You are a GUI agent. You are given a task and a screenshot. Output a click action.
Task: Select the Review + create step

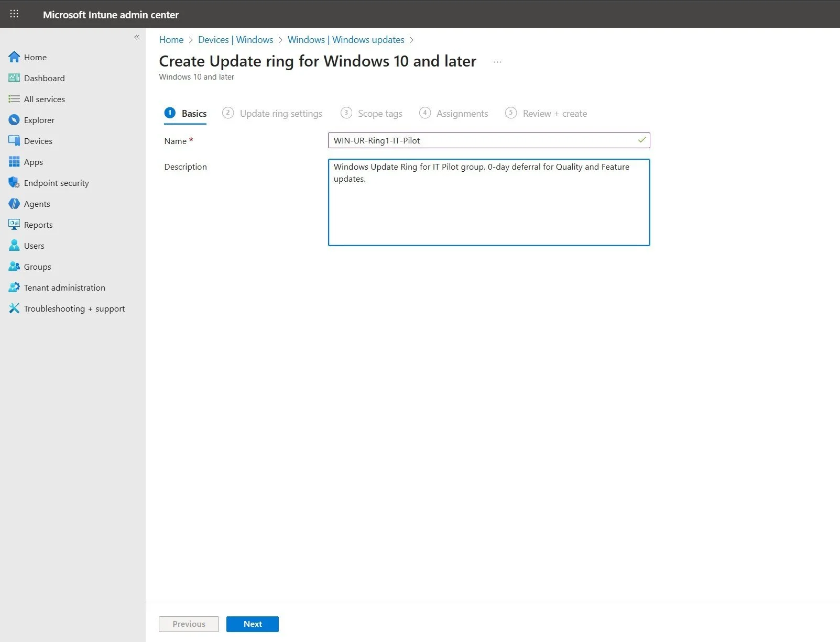(x=546, y=114)
